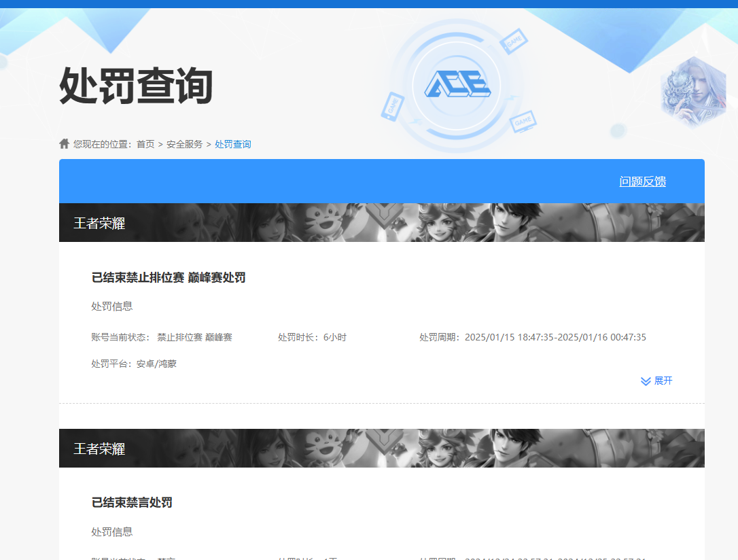The height and width of the screenshot is (560, 738).
Task: Click the 处罚查询 page heading
Action: click(136, 86)
